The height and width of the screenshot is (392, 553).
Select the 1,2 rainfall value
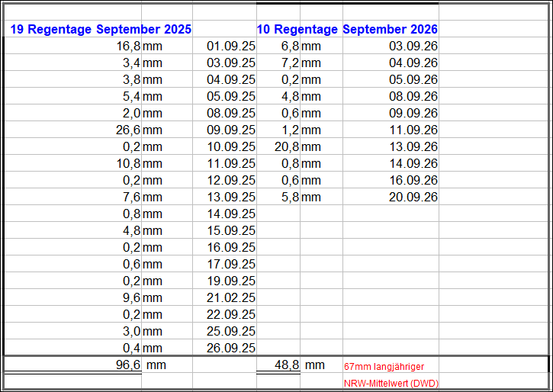(291, 130)
